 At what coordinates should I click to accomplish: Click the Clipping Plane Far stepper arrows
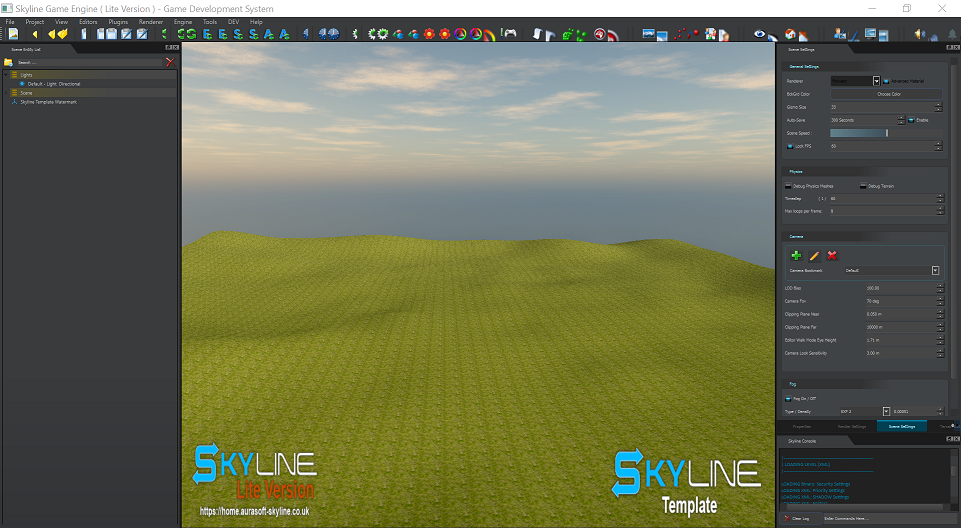[x=940, y=327]
